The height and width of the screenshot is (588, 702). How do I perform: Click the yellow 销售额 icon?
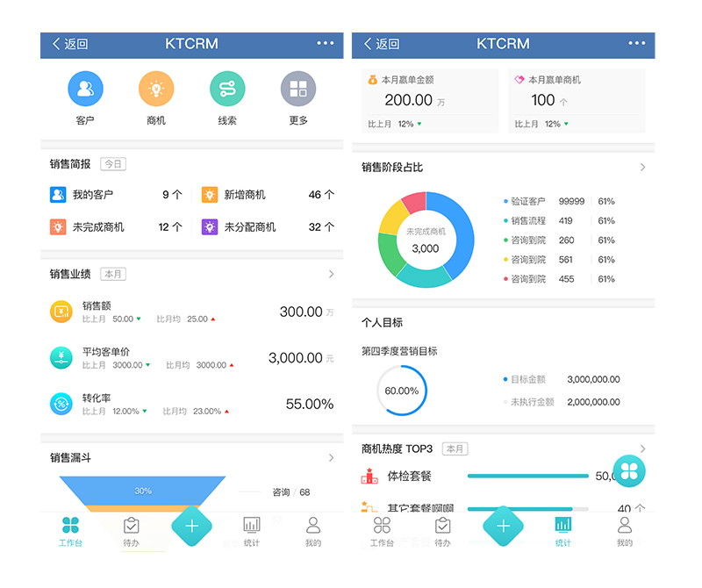point(61,312)
